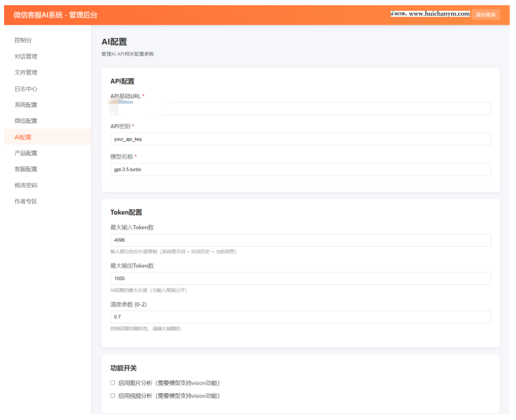Open the 客服配置 page
The height and width of the screenshot is (420, 516).
coord(26,169)
